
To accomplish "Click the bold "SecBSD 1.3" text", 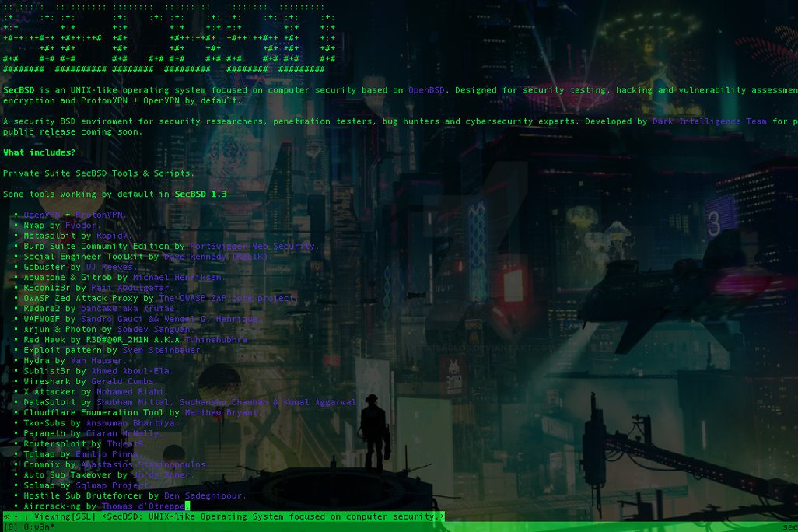I will coord(201,194).
